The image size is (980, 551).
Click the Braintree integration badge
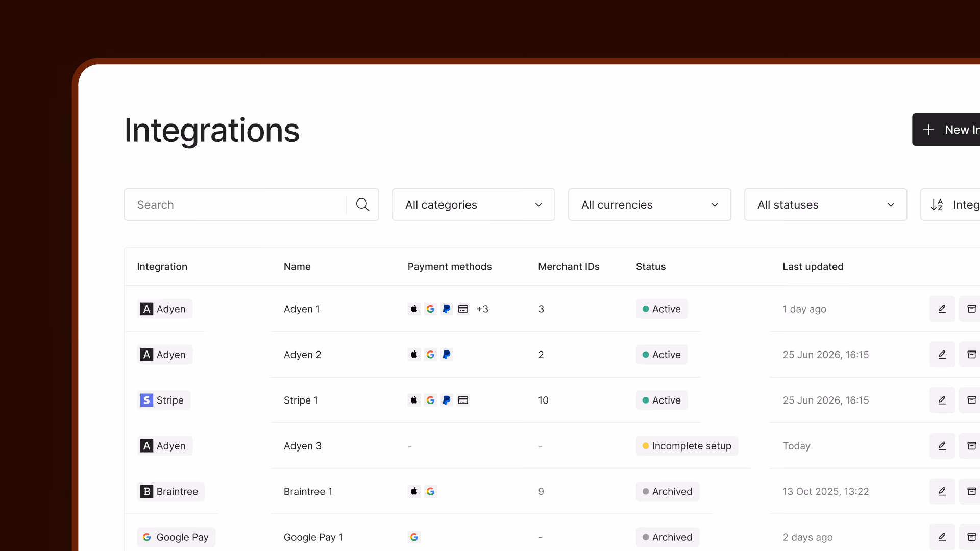[170, 491]
